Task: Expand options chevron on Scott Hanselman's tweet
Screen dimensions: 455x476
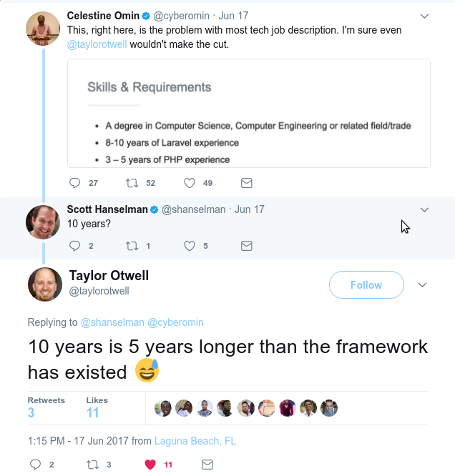Action: 424,210
